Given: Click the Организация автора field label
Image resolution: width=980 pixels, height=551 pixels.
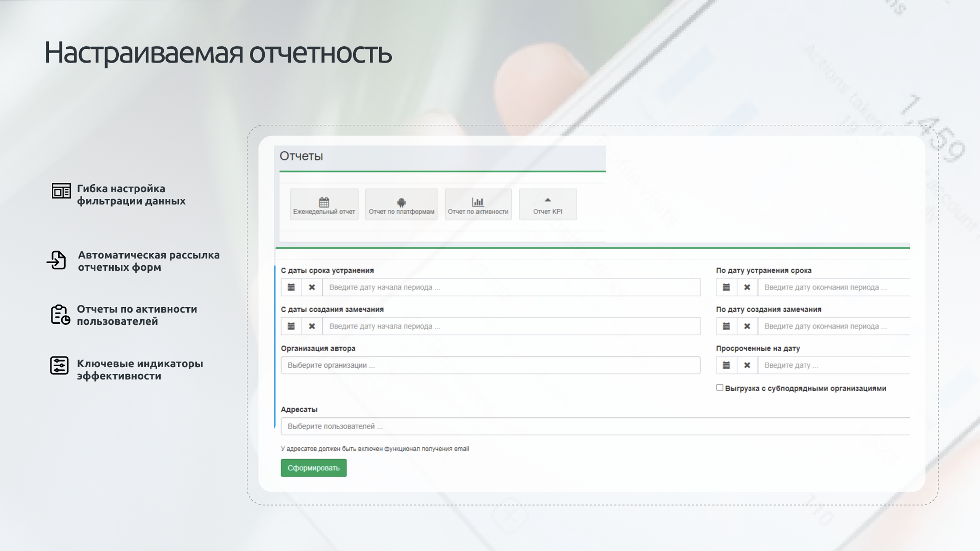Looking at the screenshot, I should [x=318, y=348].
